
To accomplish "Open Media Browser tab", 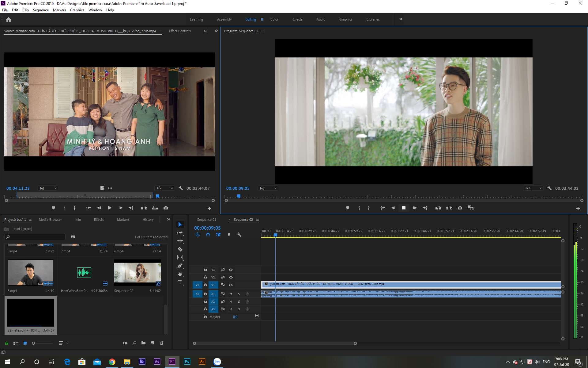I will 50,220.
